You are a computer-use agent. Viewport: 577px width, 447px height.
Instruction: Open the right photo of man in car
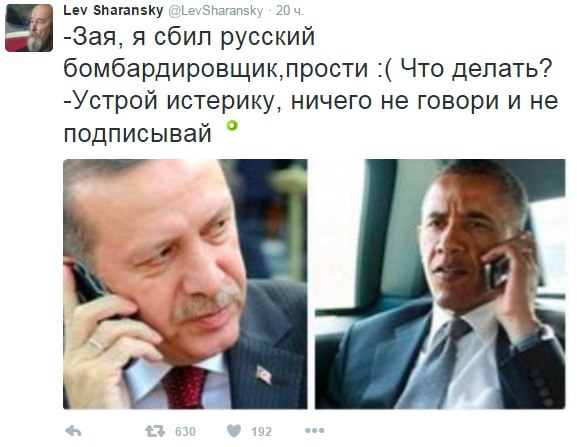pos(440,284)
